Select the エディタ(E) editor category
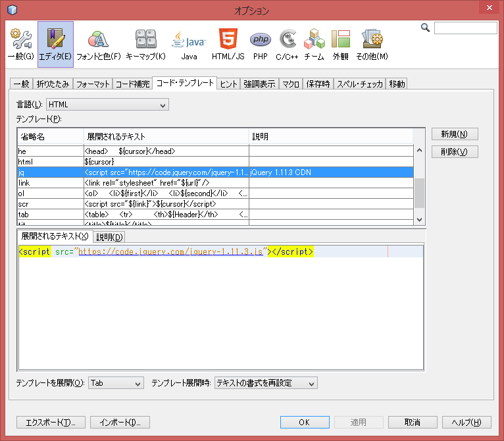 (55, 44)
